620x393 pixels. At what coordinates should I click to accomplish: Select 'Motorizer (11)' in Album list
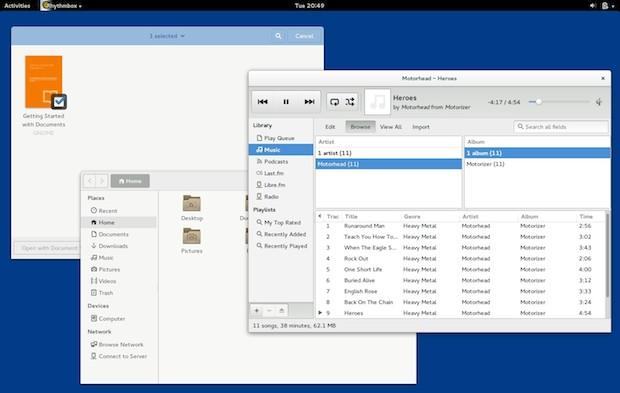(537, 164)
